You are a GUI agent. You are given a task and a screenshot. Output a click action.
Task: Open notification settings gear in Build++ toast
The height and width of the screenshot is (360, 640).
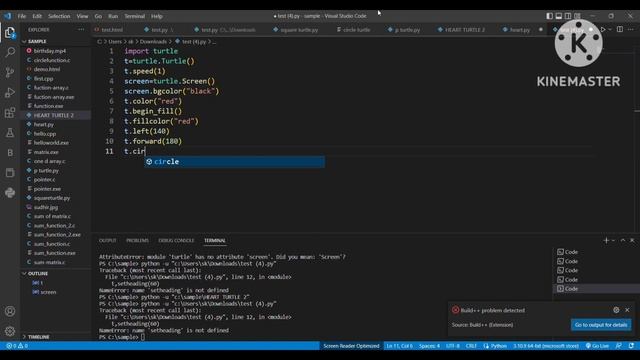pos(616,310)
